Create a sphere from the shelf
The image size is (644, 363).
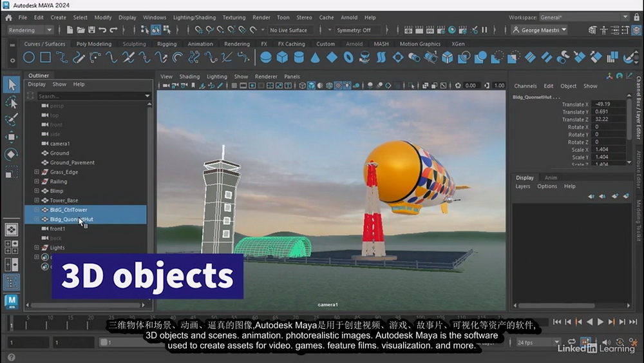point(266,57)
